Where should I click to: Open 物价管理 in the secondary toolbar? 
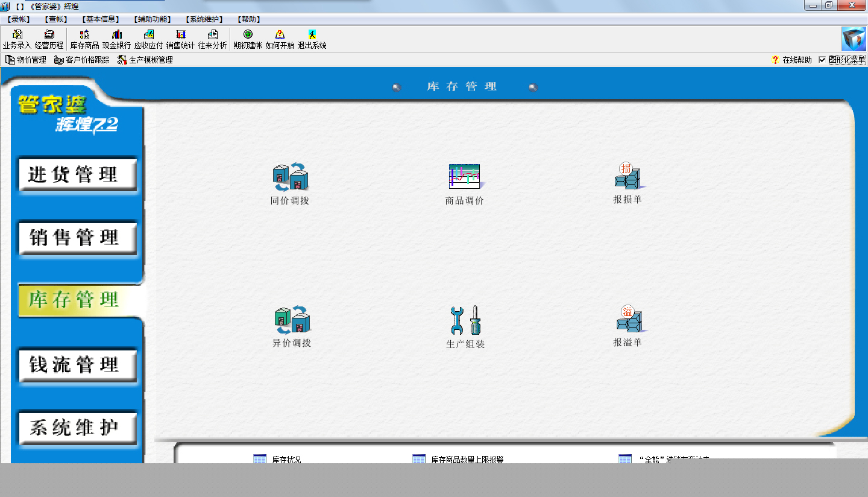[26, 60]
